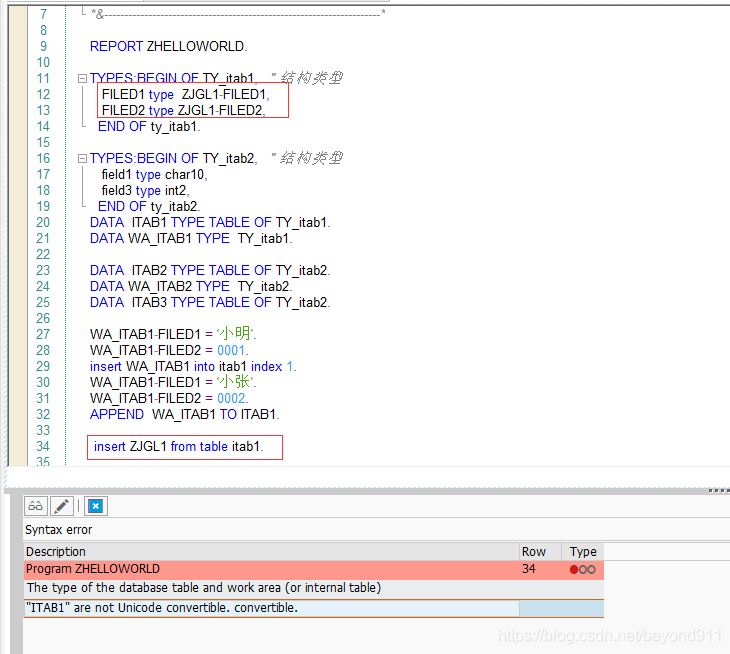Collapse the TY_itab1 TYPES block fold marker
The image size is (730, 654).
[x=82, y=78]
